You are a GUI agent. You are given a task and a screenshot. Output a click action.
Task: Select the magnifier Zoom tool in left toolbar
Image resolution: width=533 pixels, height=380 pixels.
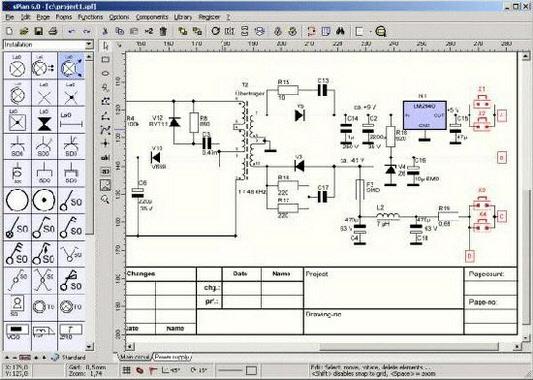[x=105, y=200]
